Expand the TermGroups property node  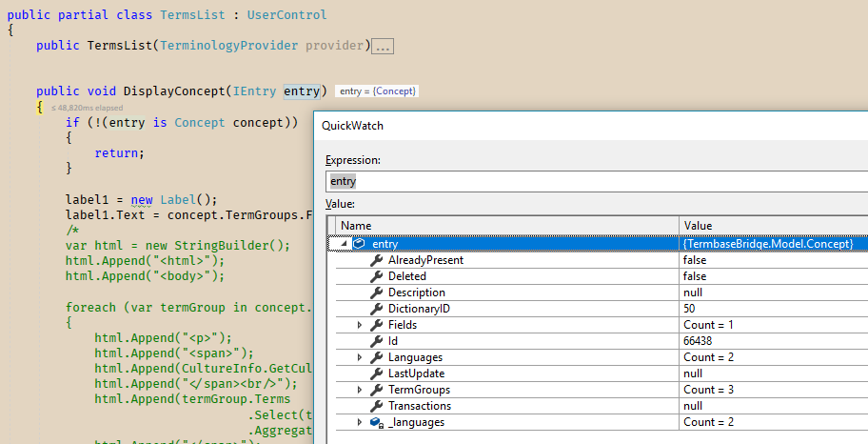(x=360, y=390)
